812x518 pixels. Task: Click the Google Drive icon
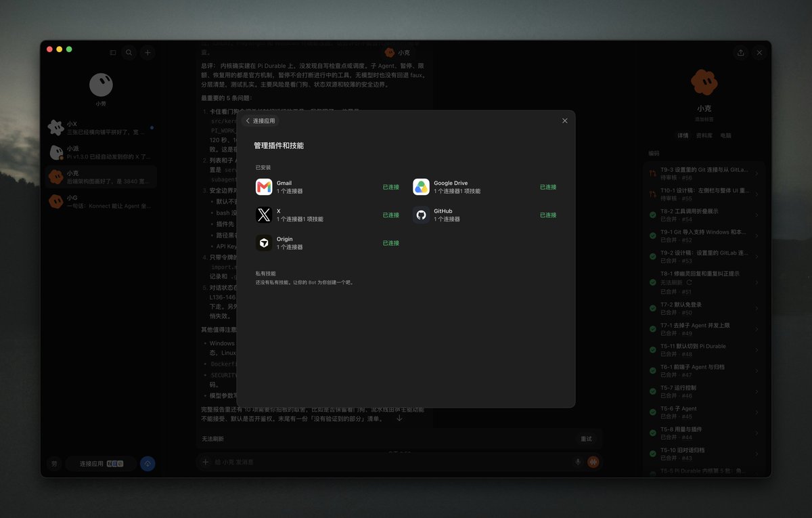tap(422, 187)
